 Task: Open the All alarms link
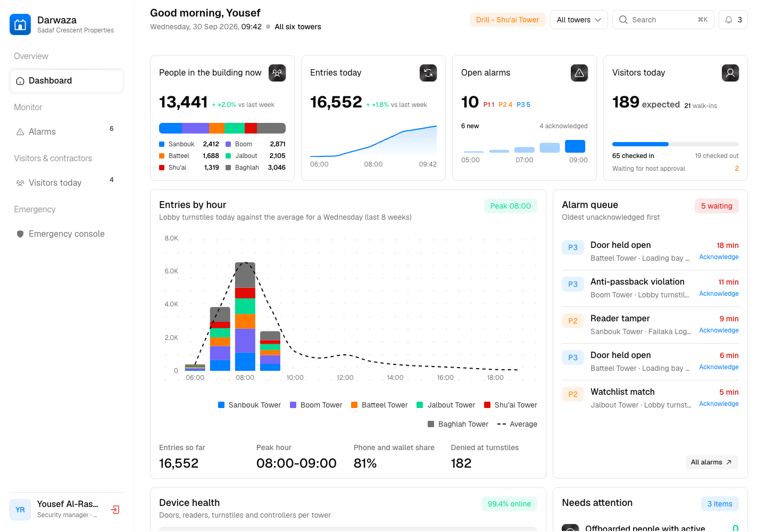(712, 462)
